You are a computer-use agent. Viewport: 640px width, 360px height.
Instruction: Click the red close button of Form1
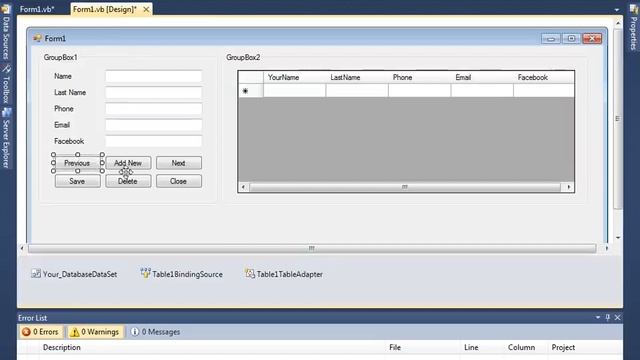[x=592, y=38]
